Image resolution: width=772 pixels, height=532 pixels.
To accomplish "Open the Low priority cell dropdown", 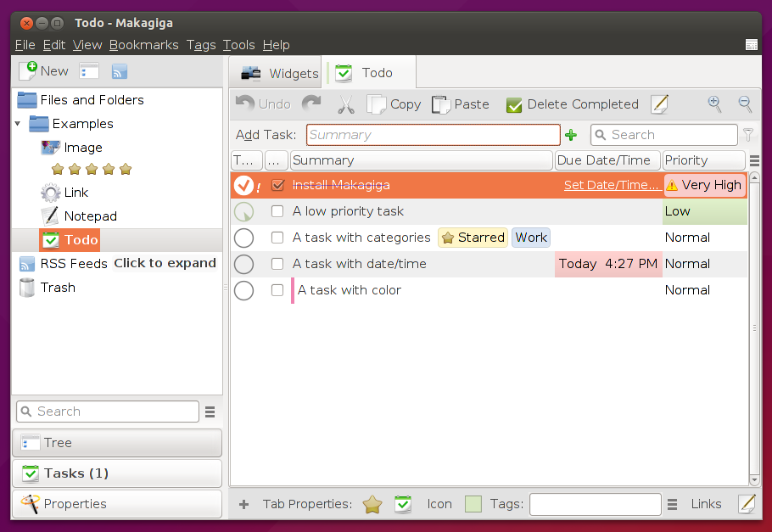I will (x=705, y=211).
